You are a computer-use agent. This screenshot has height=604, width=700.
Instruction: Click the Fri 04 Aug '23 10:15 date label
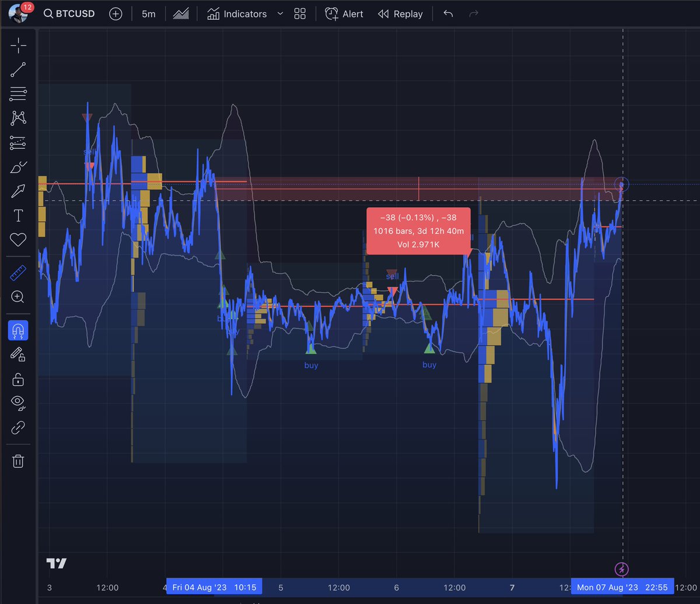click(214, 586)
